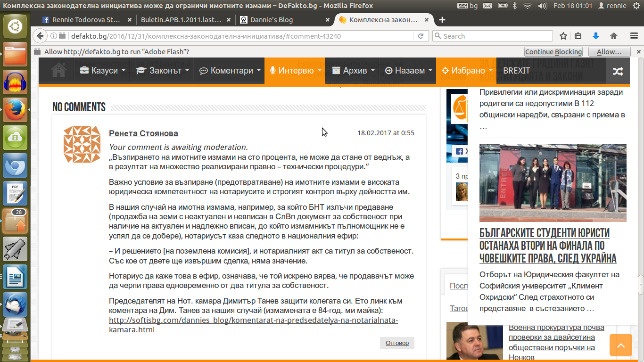The image size is (644, 362).
Task: Expand the 'Законът' navigation menu
Action: [162, 71]
